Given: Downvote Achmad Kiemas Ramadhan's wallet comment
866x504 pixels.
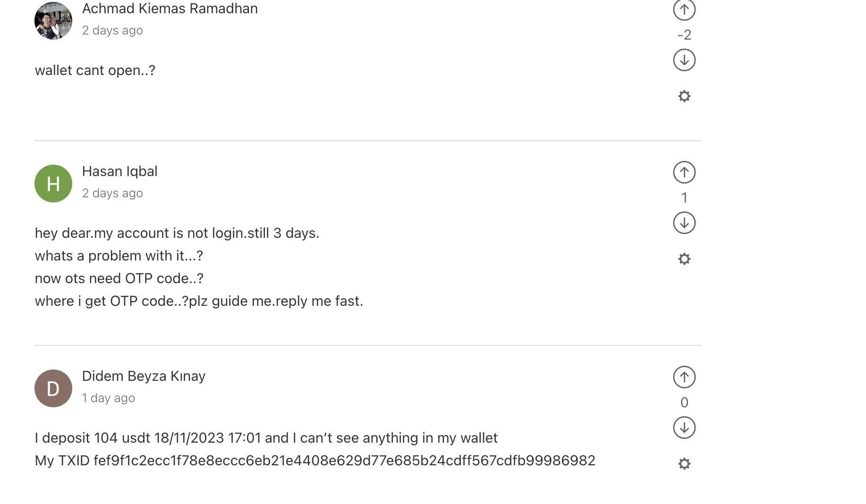Looking at the screenshot, I should pos(684,60).
